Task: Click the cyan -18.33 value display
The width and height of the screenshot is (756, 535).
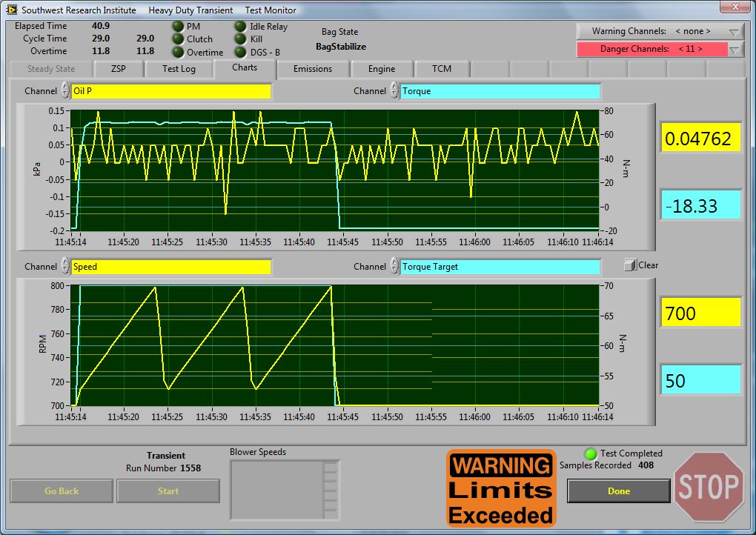Action: point(700,205)
